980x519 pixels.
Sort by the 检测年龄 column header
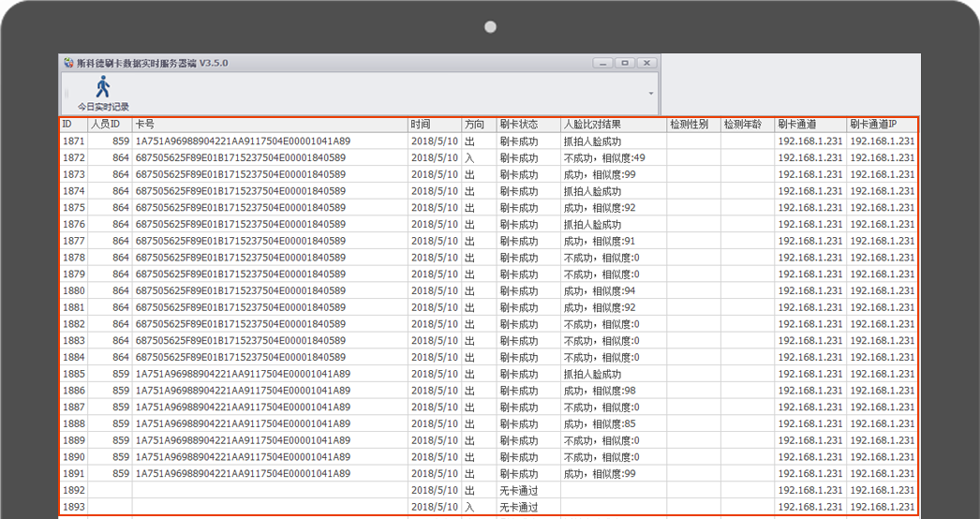click(x=748, y=125)
